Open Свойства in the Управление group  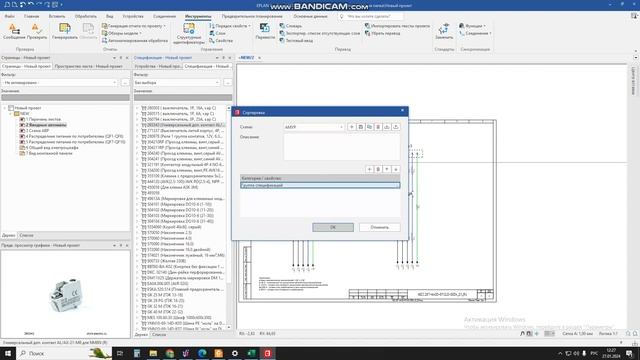221,40
